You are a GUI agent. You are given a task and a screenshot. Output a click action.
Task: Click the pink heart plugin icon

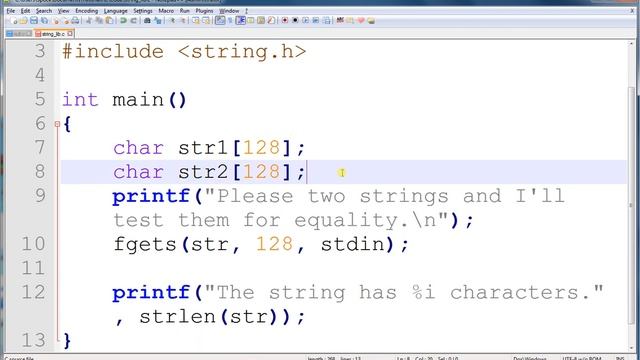click(x=361, y=20)
